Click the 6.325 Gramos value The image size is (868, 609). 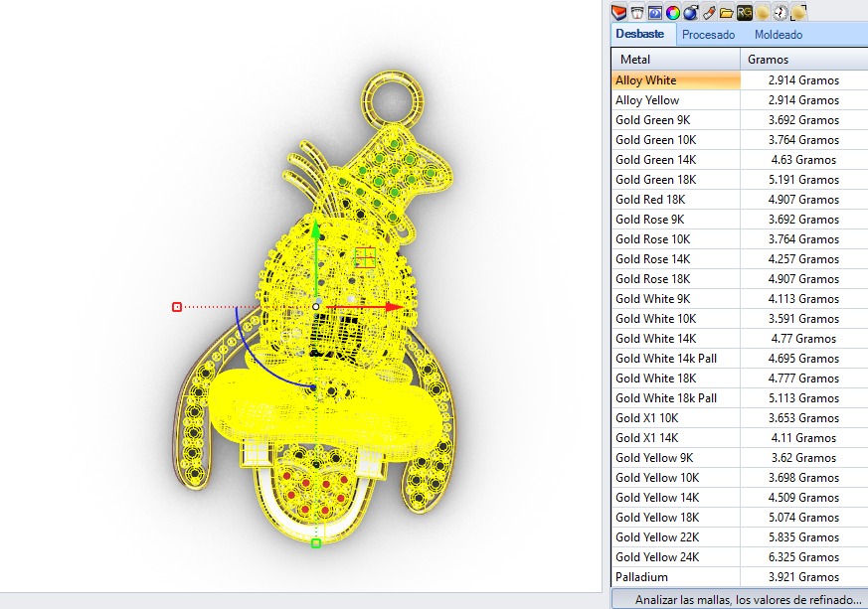click(803, 557)
